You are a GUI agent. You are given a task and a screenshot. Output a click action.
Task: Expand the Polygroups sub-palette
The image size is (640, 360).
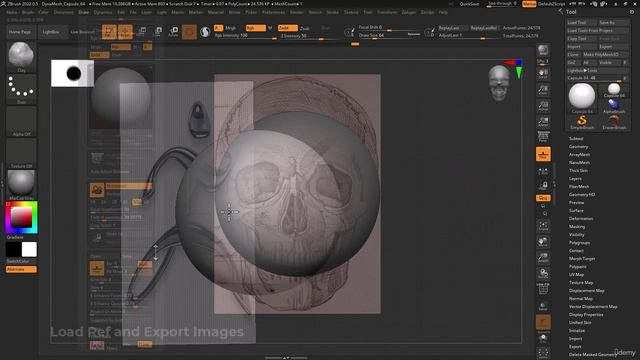(579, 242)
